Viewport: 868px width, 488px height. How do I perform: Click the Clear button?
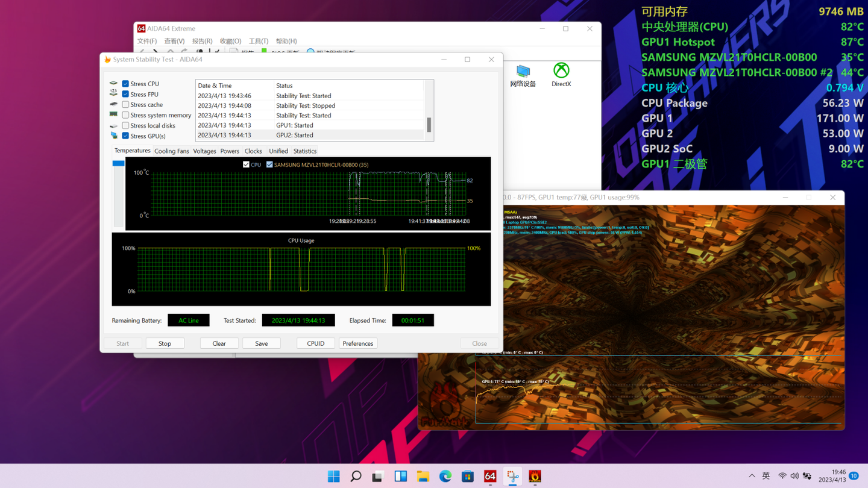point(219,343)
